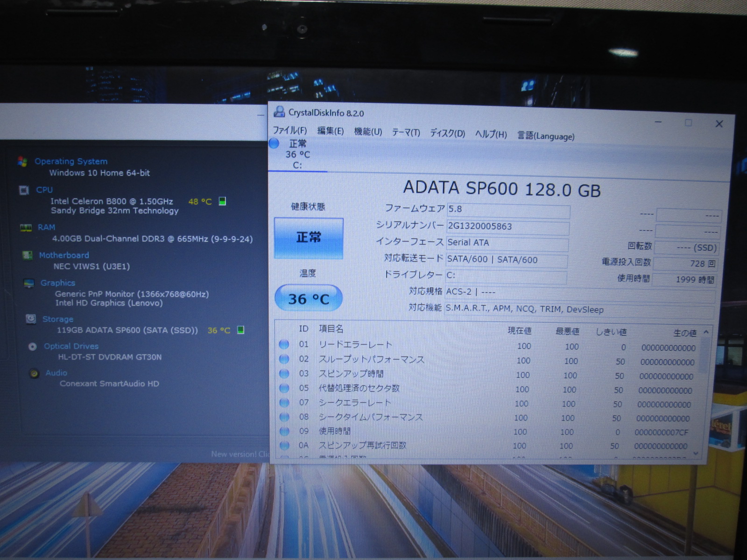The height and width of the screenshot is (560, 747).
Task: Open the 機能(U) menu
Action: point(368,132)
